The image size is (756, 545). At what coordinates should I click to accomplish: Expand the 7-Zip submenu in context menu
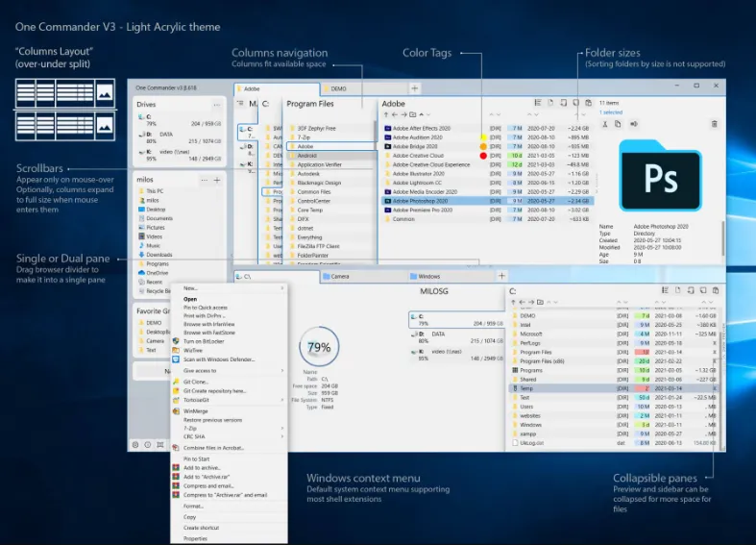[282, 429]
